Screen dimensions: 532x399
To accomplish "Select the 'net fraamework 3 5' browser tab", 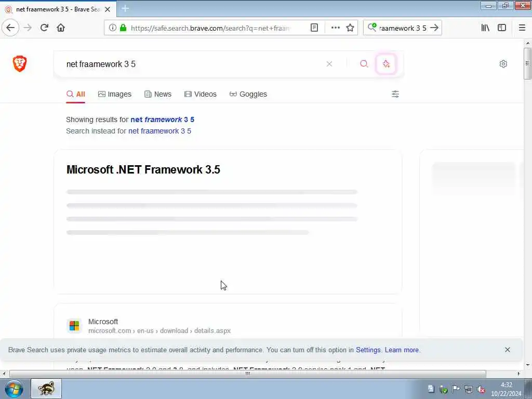I will pyautogui.click(x=58, y=9).
